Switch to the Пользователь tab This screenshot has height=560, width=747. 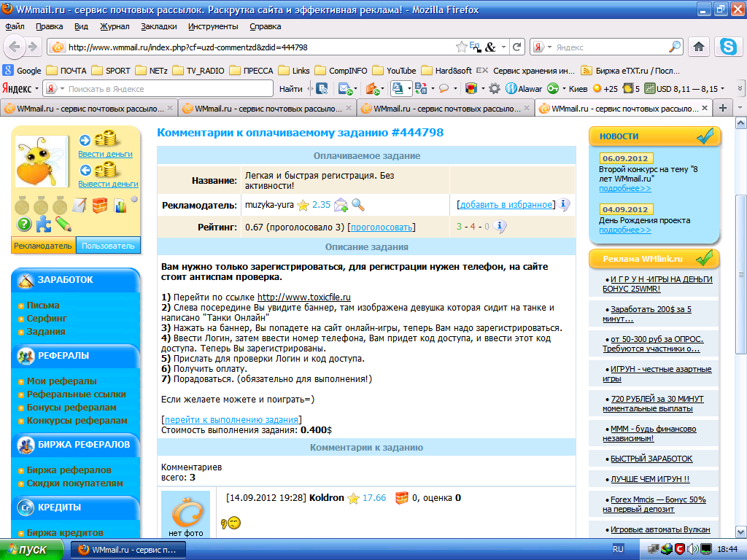tap(108, 246)
